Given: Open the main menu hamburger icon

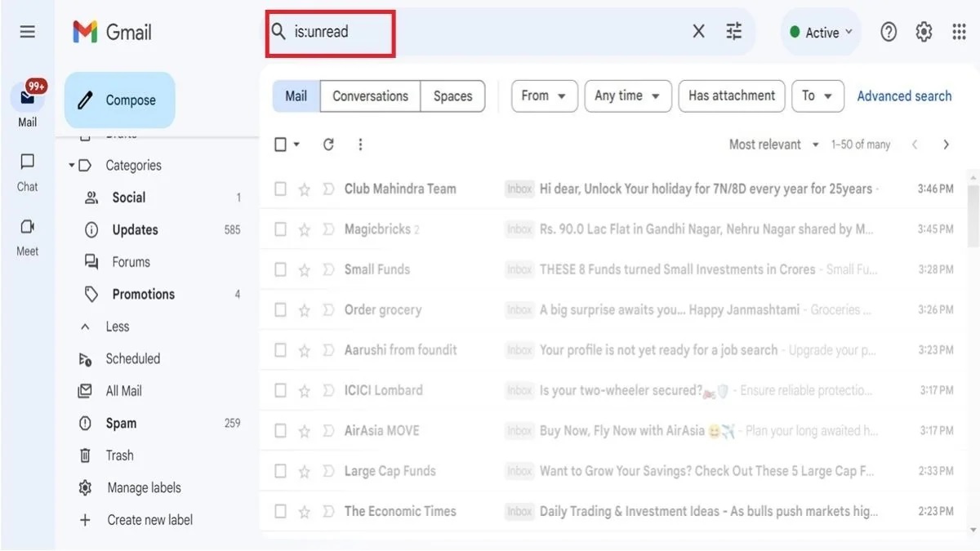Looking at the screenshot, I should click(28, 32).
